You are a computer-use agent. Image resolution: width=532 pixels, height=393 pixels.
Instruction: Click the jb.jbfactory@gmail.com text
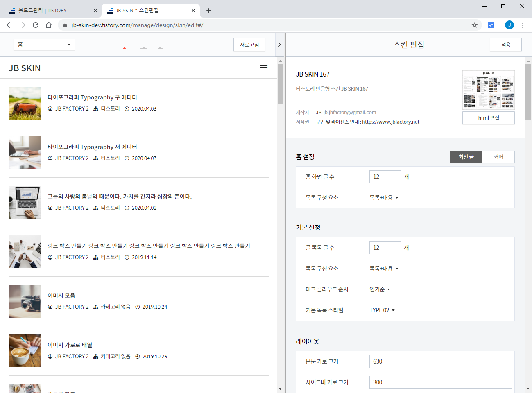coord(350,112)
